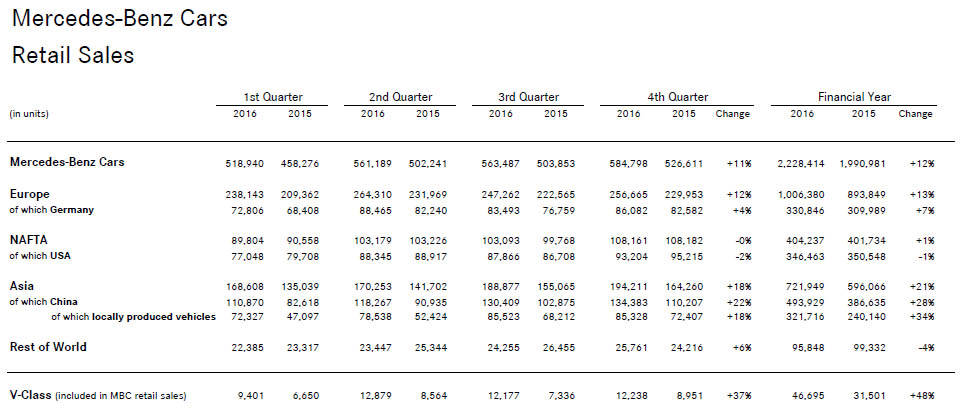This screenshot has width=961, height=415.
Task: Click the 2nd Quarter column header
Action: pos(400,97)
